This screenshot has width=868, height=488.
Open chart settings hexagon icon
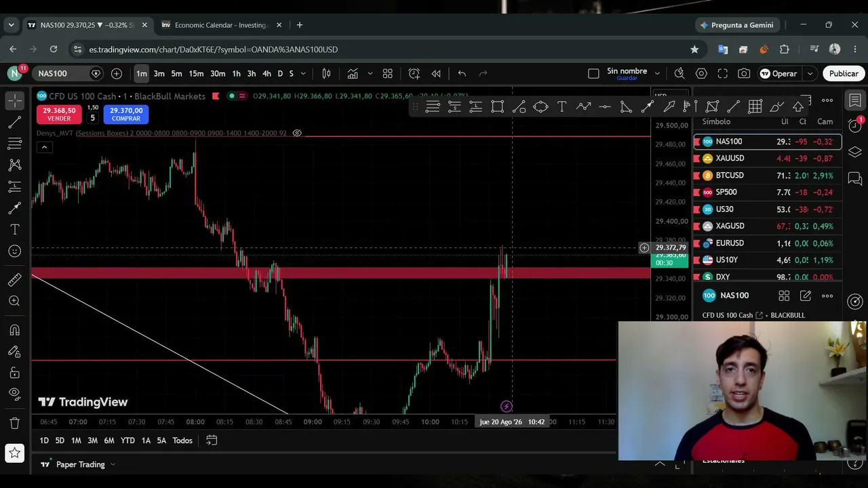tap(701, 73)
